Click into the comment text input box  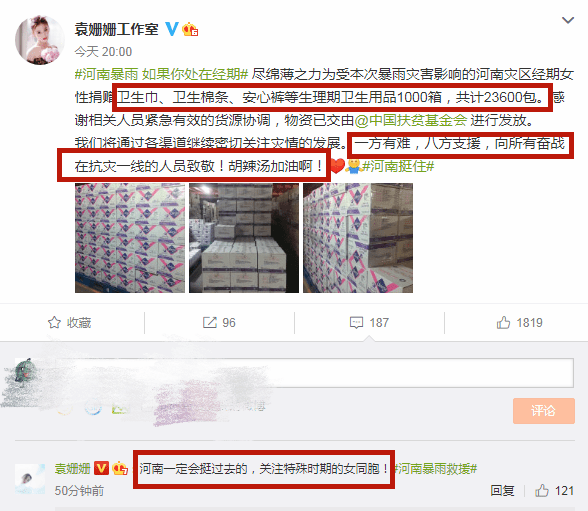(x=313, y=373)
